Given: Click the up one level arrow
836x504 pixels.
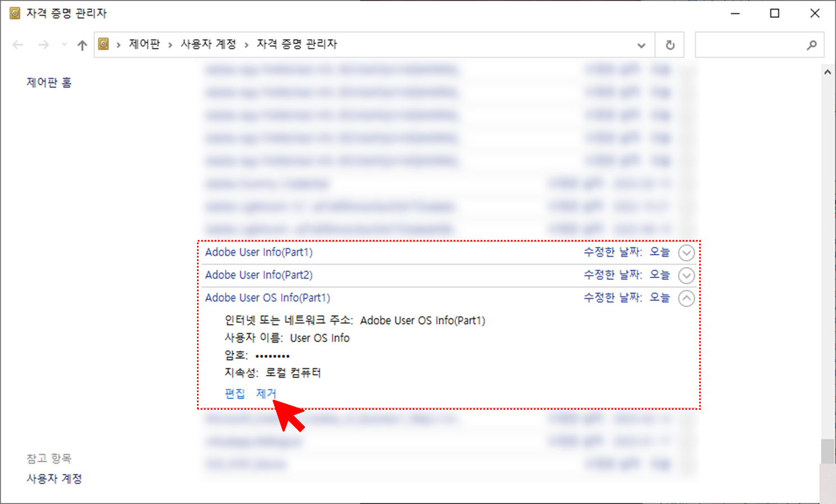Looking at the screenshot, I should click(81, 44).
